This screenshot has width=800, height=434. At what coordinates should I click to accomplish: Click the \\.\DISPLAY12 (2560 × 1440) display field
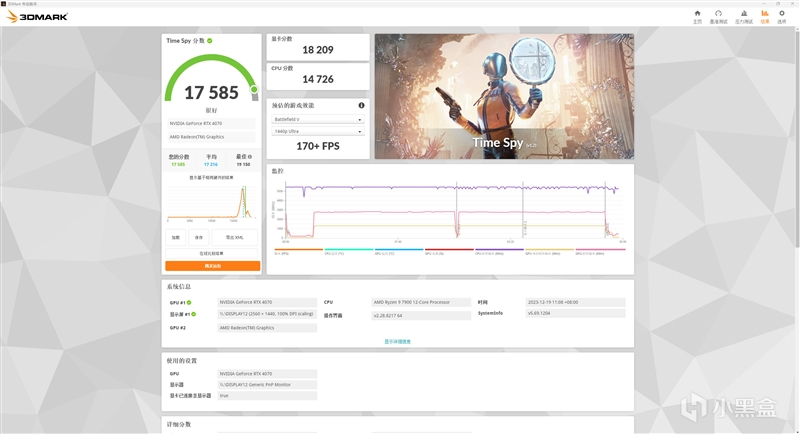[x=267, y=314]
